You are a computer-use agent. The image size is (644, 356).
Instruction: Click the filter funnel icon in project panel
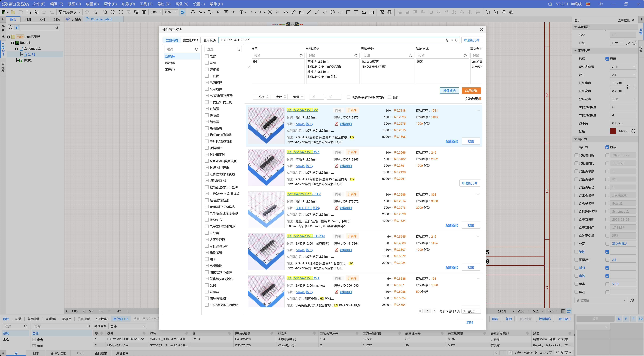coord(17,27)
